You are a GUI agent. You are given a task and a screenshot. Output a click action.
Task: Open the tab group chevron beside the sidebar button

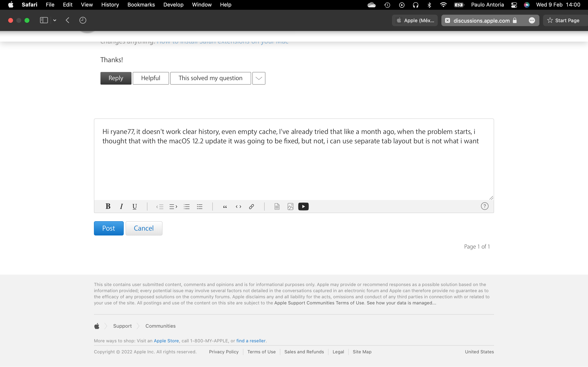point(55,20)
